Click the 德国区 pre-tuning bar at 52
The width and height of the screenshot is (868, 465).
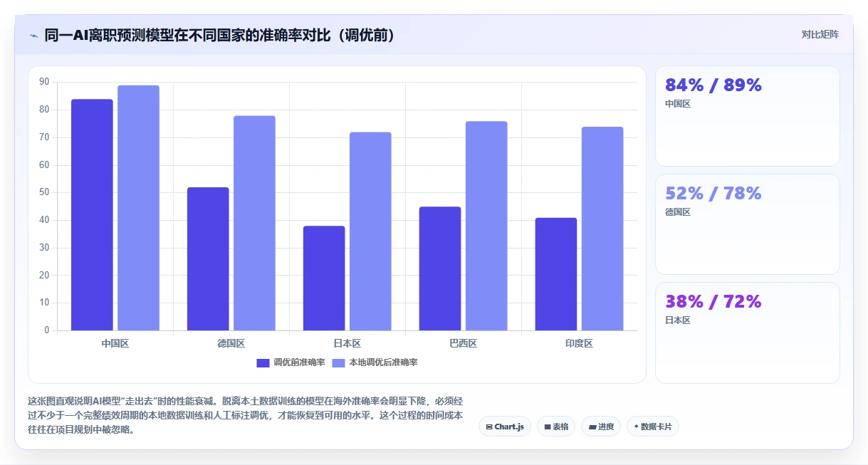click(208, 258)
